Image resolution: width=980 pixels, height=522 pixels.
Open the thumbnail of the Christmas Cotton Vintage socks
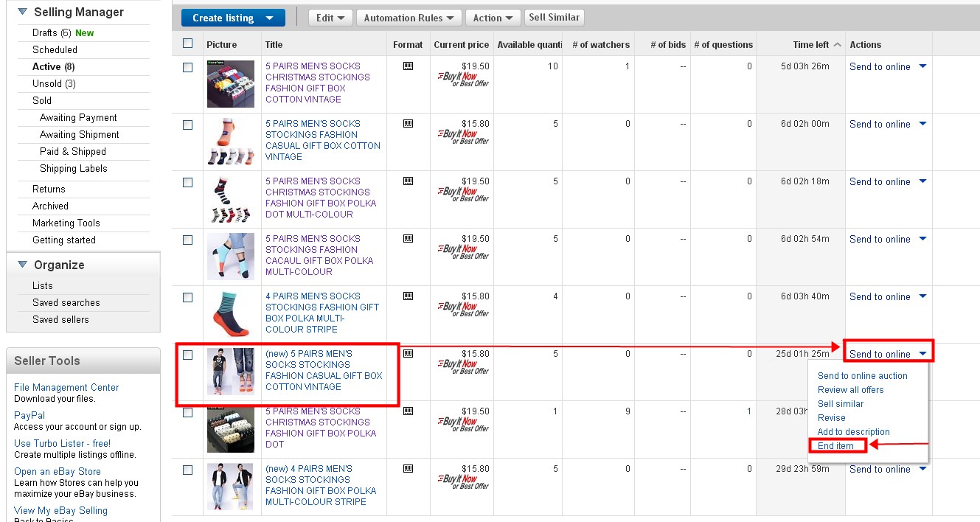pos(231,84)
